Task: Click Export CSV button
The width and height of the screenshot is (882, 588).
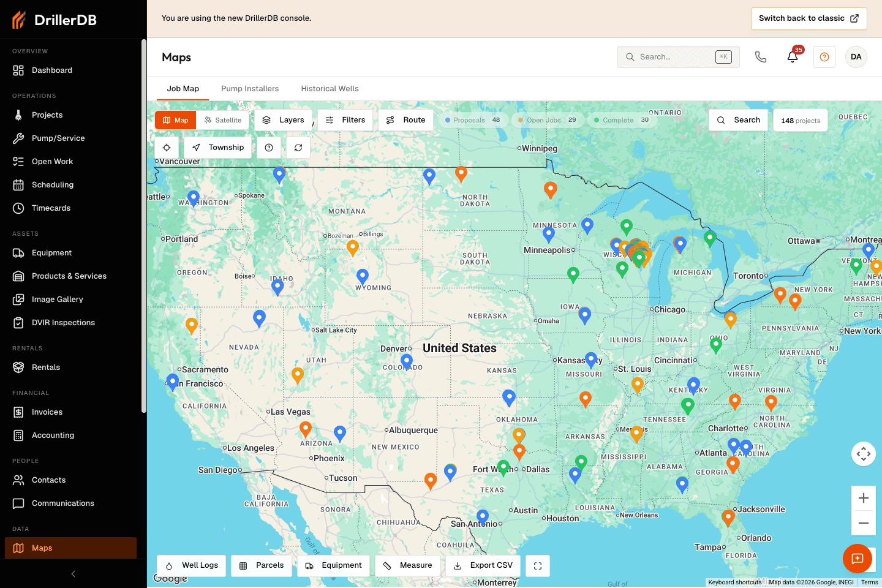Action: coord(483,566)
